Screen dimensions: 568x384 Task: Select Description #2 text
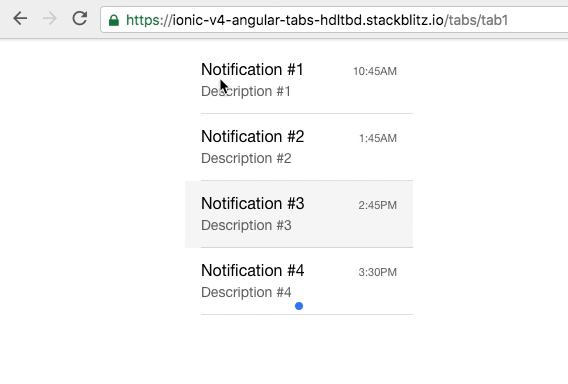pyautogui.click(x=246, y=158)
